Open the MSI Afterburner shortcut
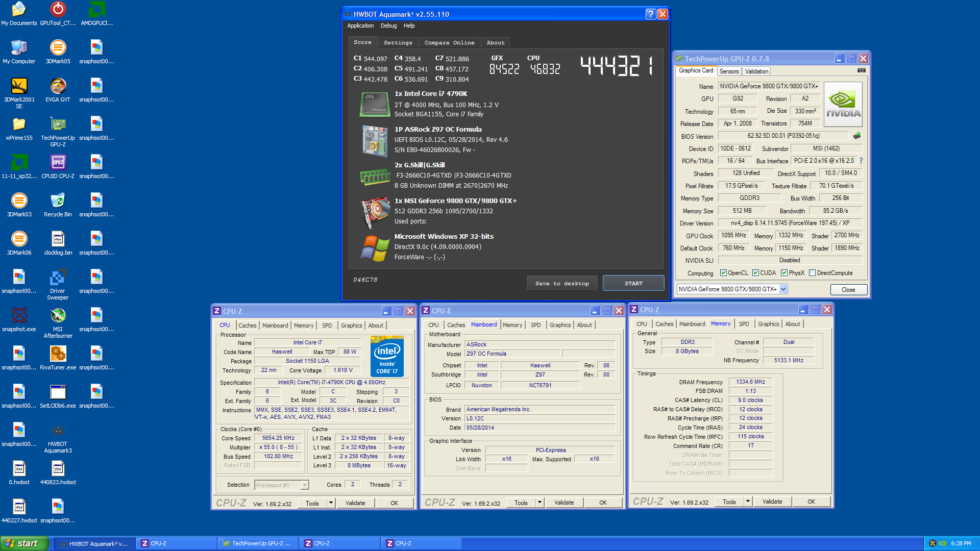This screenshot has height=551, width=980. click(58, 323)
